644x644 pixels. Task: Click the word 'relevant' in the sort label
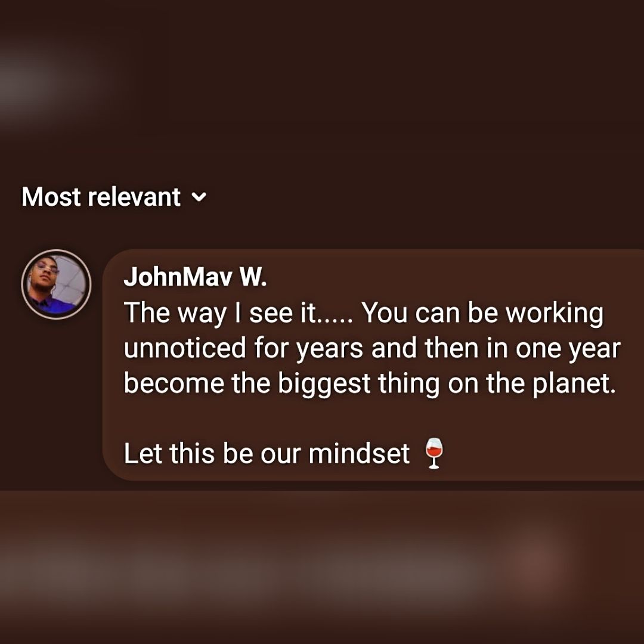(134, 197)
